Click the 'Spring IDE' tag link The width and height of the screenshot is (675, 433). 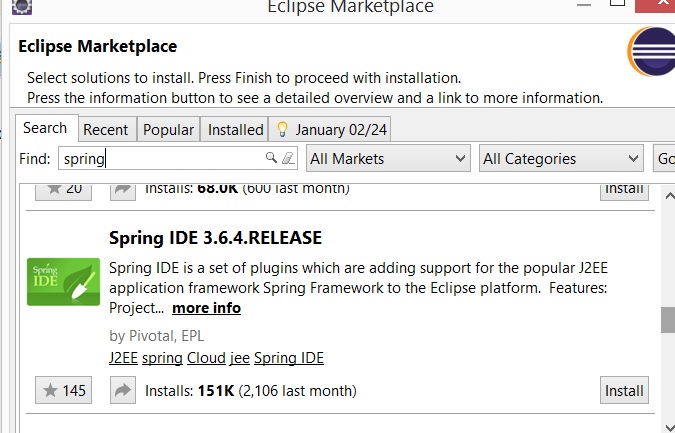[289, 358]
